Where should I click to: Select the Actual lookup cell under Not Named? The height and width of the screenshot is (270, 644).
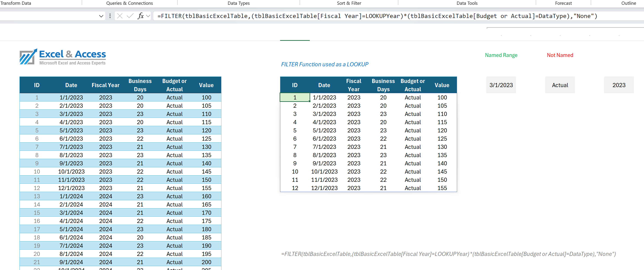[560, 85]
